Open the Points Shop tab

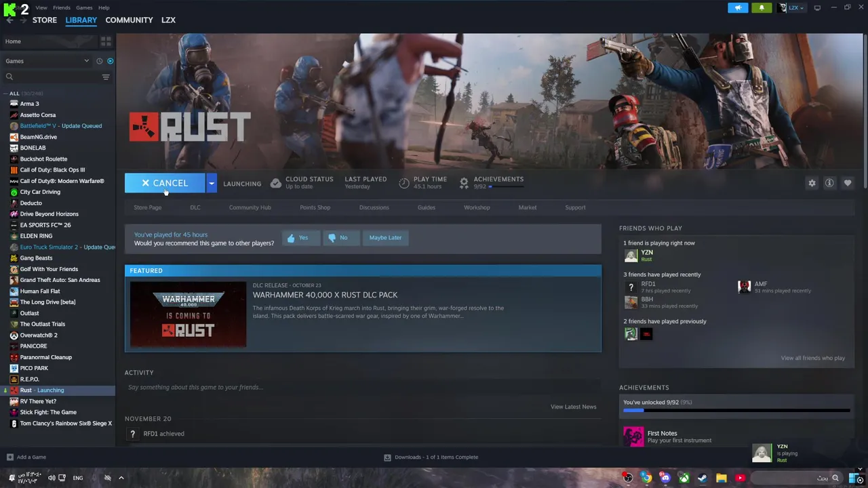click(315, 207)
